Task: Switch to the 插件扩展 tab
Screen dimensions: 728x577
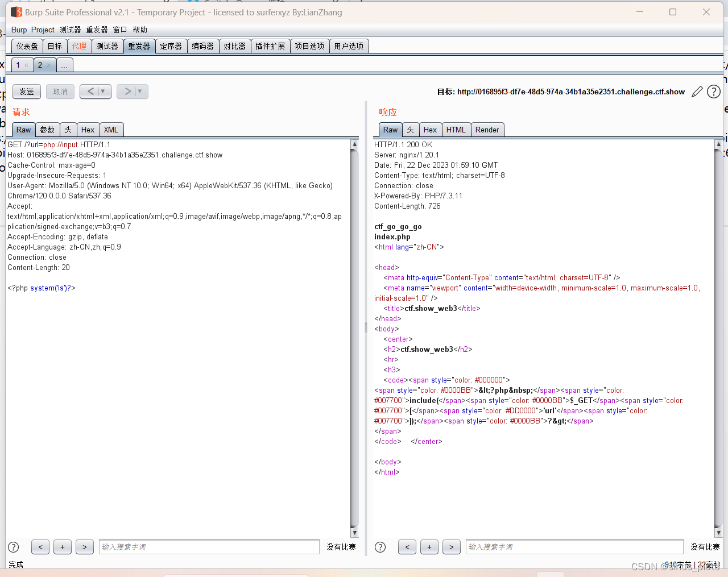Action: (270, 46)
